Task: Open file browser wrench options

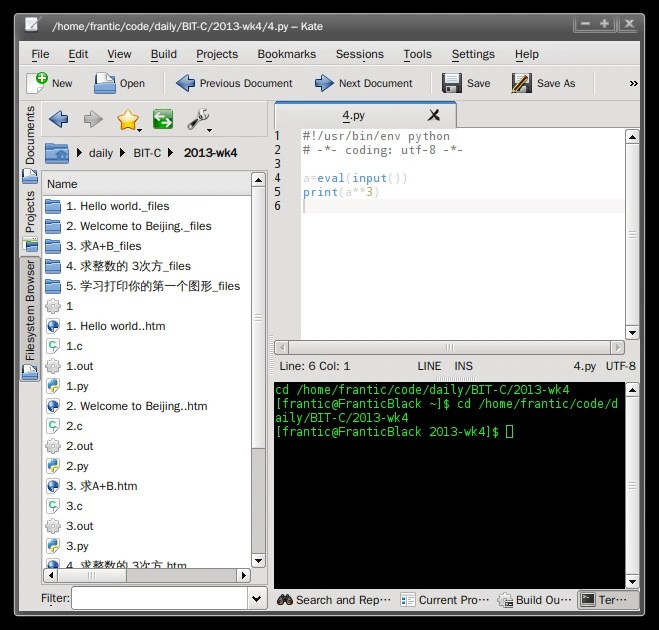Action: [x=199, y=120]
